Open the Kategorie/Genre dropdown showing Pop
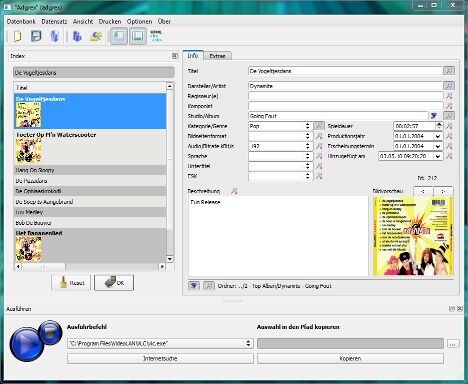Viewport: 468px width, 384px height. coord(280,126)
